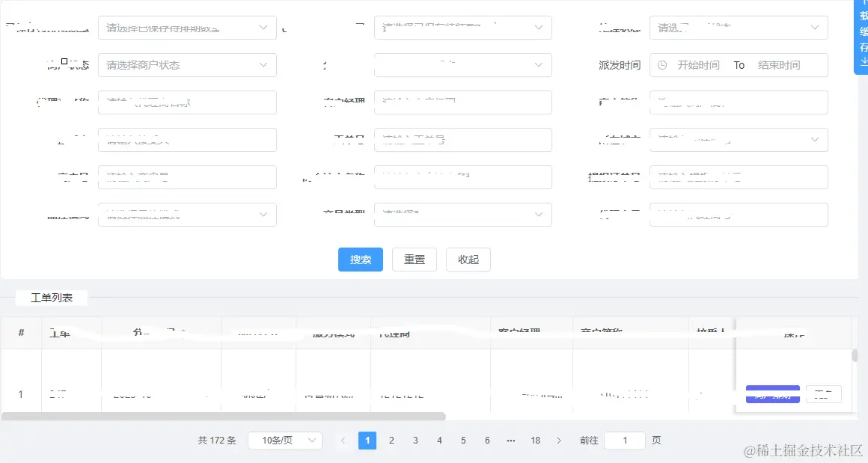
Task: Go to the next page arrow
Action: [x=559, y=441]
